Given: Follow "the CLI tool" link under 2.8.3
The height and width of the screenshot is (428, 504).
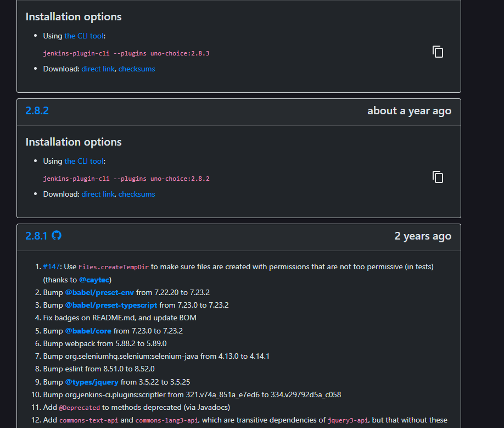Looking at the screenshot, I should tap(84, 36).
